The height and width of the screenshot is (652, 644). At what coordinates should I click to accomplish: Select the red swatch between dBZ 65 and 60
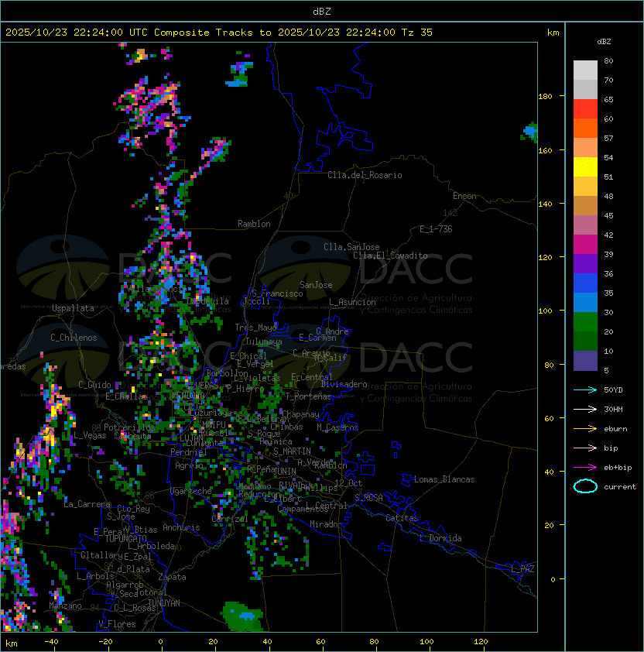pyautogui.click(x=585, y=109)
